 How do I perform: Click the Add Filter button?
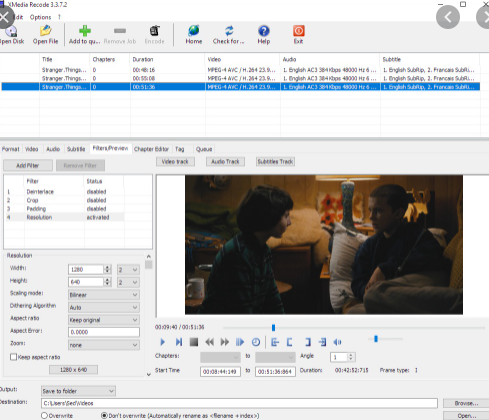(x=28, y=165)
